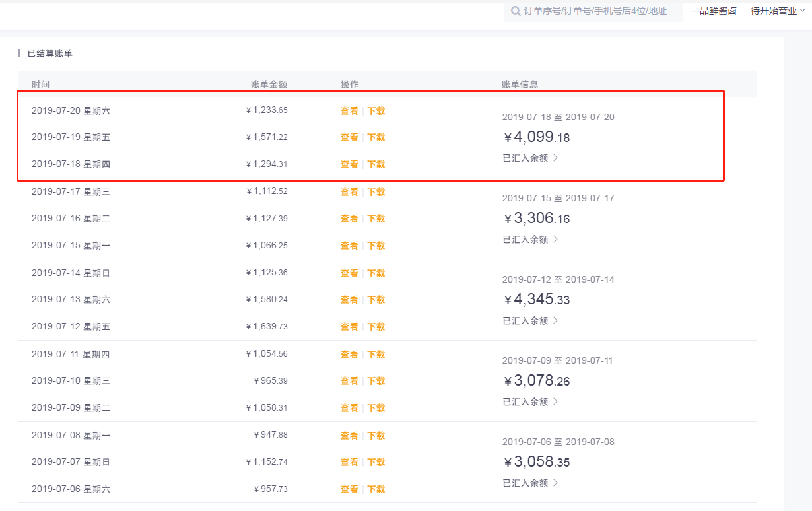The width and height of the screenshot is (812, 511).
Task: Open the 待开始营业 status dropdown
Action: [778, 11]
